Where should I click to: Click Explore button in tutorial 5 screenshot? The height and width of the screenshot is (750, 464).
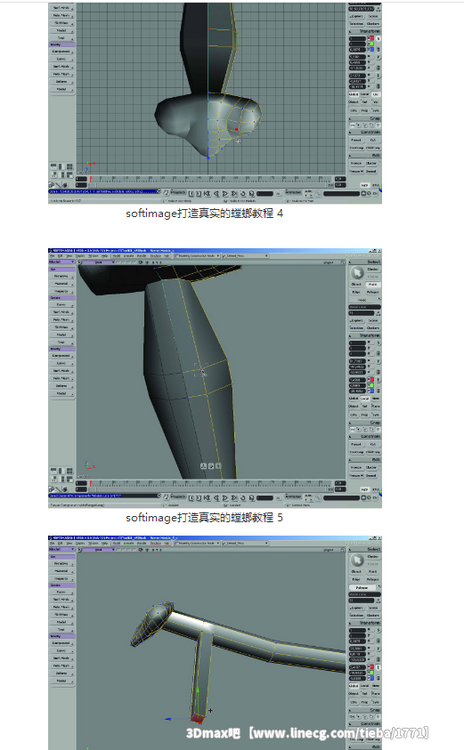(x=356, y=320)
